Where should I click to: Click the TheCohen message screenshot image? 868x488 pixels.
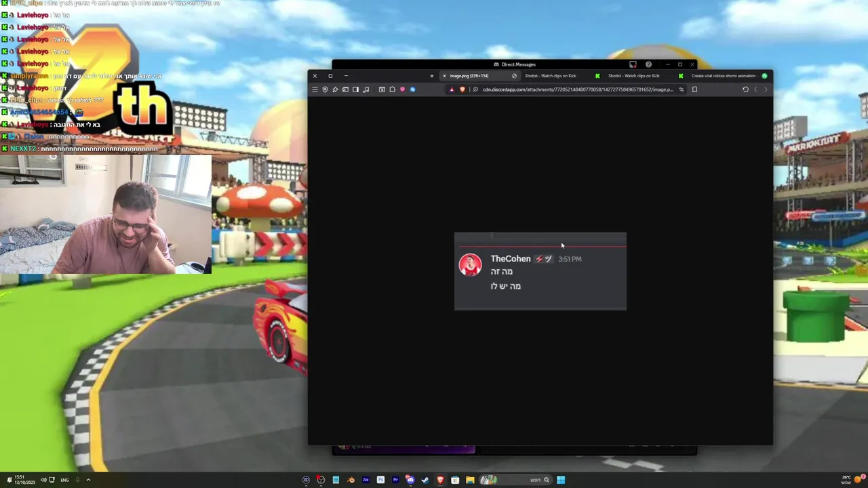[x=540, y=271]
